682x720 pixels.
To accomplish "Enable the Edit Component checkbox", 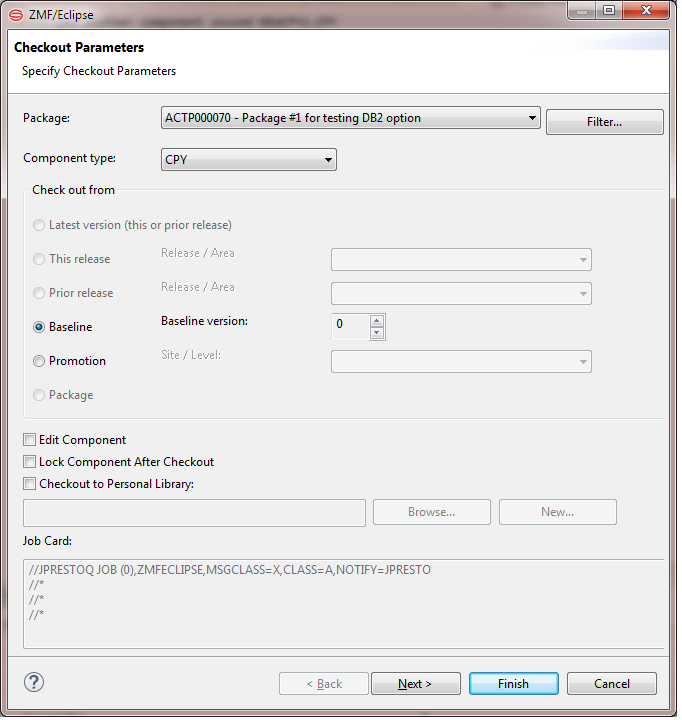I will coord(29,440).
